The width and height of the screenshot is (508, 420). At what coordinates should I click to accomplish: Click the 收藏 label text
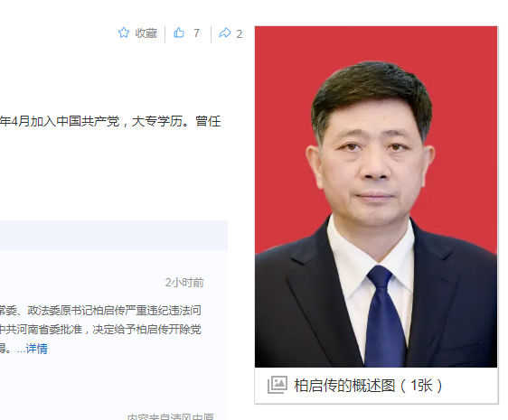(x=146, y=33)
